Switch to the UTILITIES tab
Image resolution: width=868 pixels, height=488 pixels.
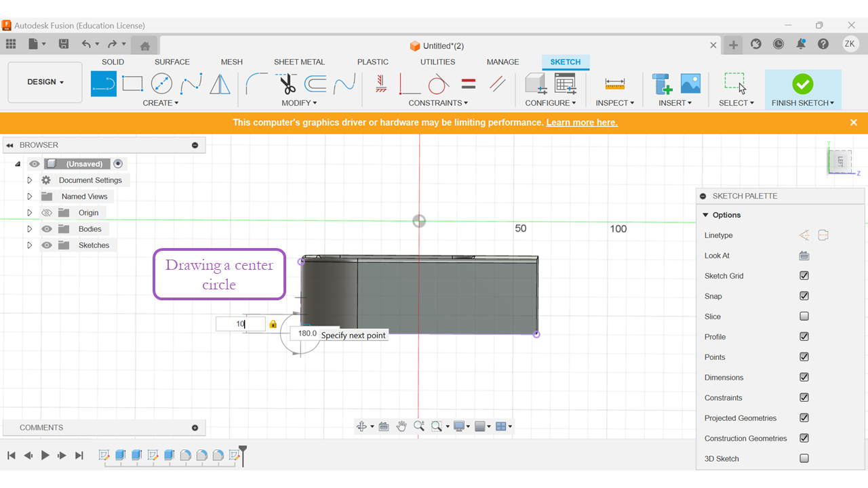tap(437, 62)
